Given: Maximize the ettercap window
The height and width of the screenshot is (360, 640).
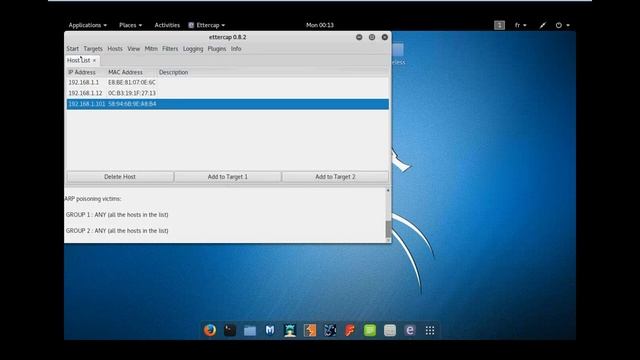Looking at the screenshot, I should [372, 37].
